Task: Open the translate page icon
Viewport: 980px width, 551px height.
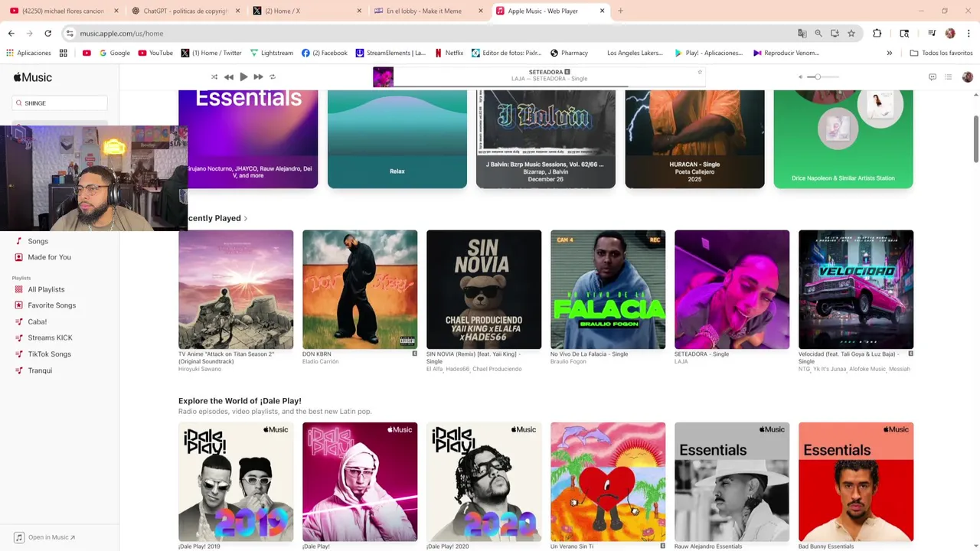Action: pos(802,33)
